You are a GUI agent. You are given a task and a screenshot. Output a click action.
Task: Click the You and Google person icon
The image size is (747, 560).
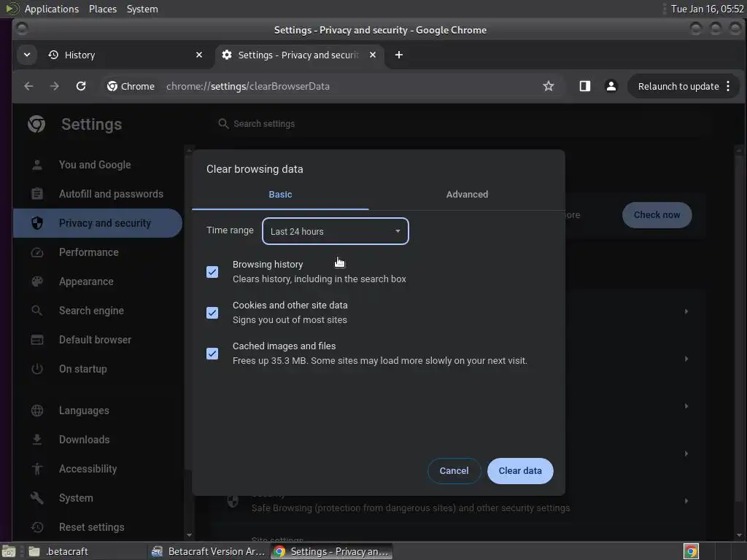pyautogui.click(x=37, y=165)
